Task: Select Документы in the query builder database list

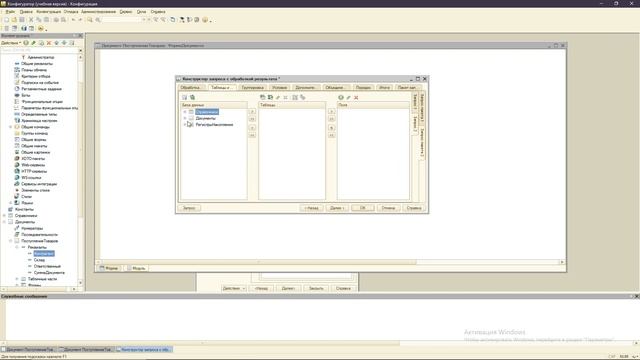Action: pos(205,118)
